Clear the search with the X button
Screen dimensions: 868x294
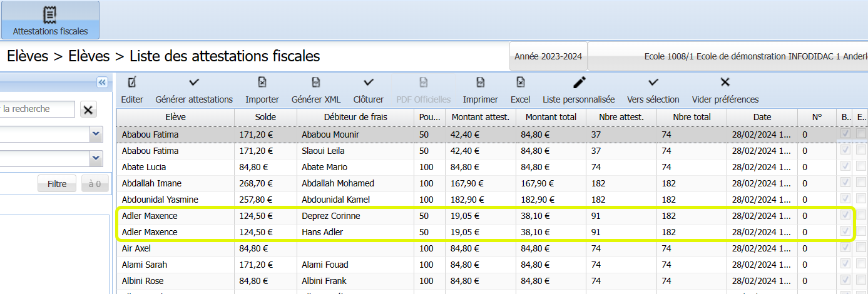point(88,109)
